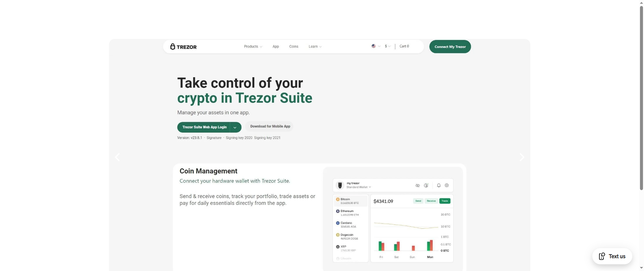This screenshot has width=644, height=271.
Task: Click the Coin Management heading
Action: tap(208, 171)
